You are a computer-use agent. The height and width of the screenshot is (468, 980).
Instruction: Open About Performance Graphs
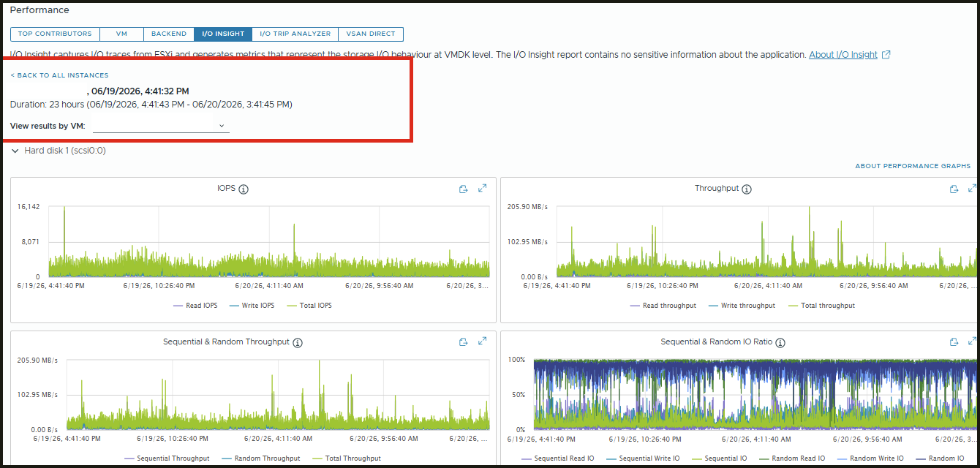pos(913,166)
